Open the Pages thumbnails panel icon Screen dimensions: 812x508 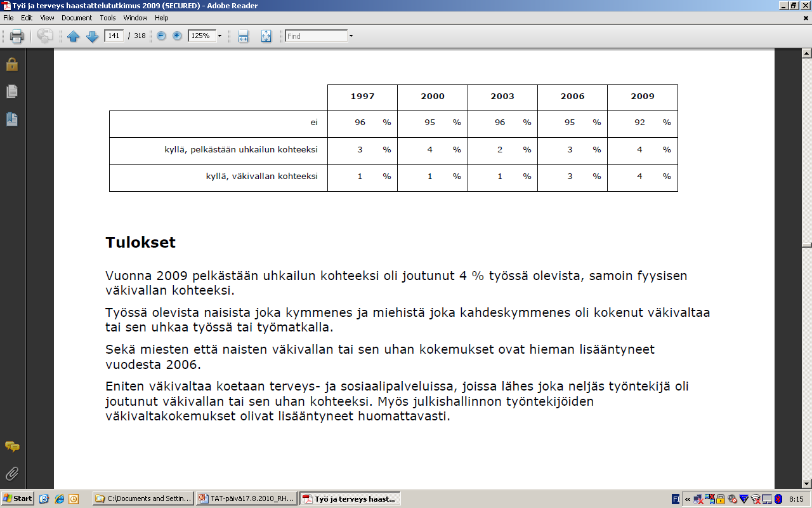[12, 91]
